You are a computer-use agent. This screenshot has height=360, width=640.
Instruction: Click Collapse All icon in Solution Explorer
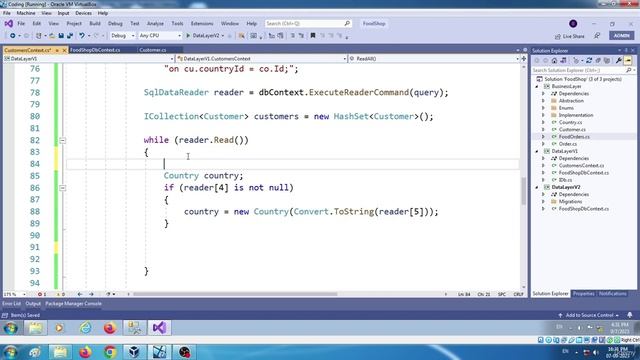click(x=598, y=60)
